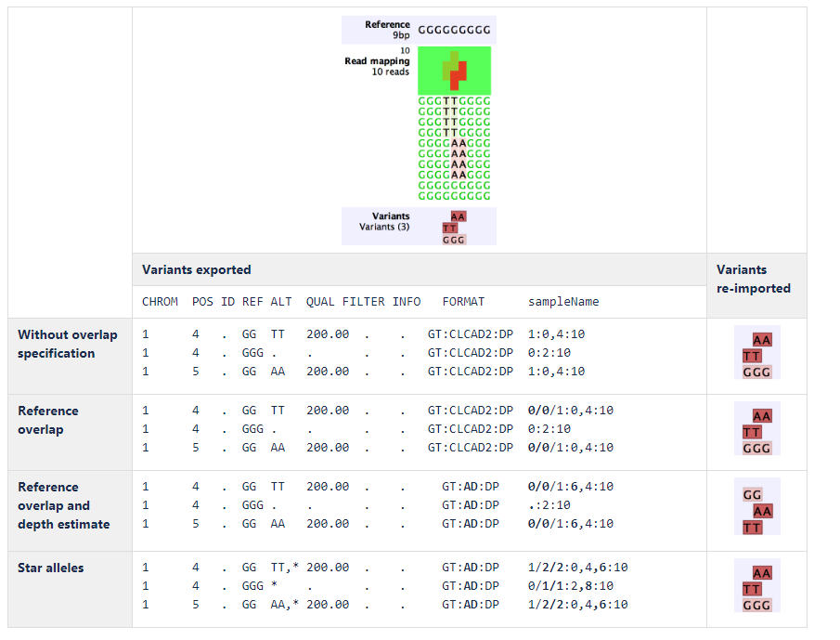Viewport: 840px width, 640px height.
Task: Click the reference sequence GGGGGGGGG
Action: [x=454, y=30]
